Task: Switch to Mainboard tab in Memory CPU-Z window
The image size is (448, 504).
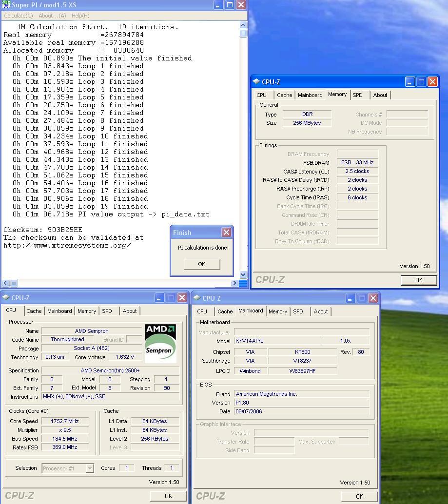Action: tap(310, 95)
